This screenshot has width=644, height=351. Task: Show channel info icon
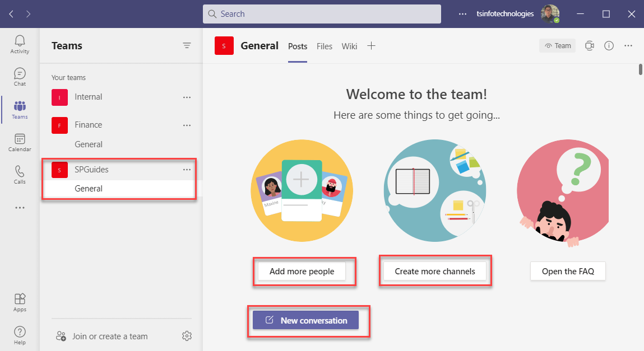pos(609,45)
